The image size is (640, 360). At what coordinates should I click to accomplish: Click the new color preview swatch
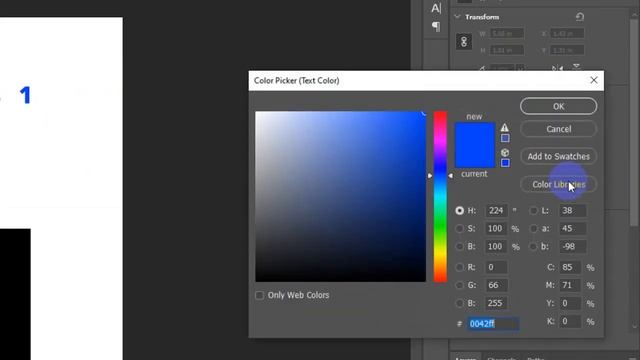[475, 134]
